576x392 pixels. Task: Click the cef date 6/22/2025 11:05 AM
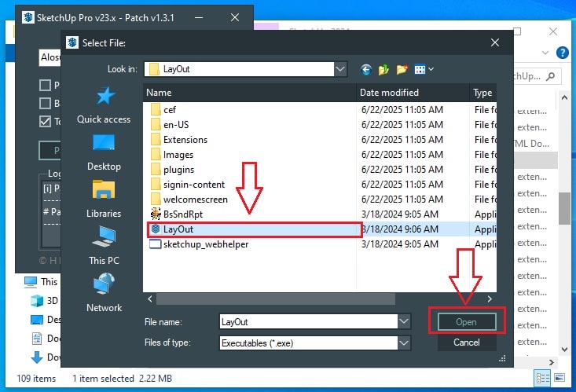coord(402,109)
